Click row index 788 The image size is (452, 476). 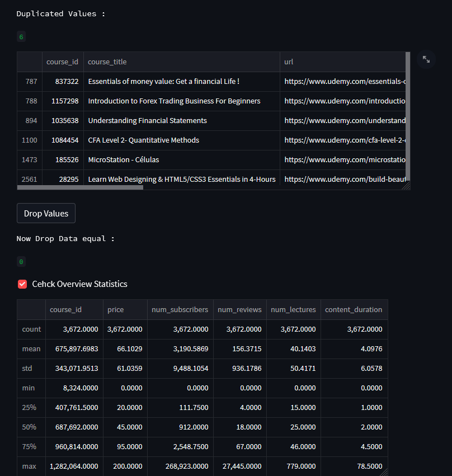30,101
